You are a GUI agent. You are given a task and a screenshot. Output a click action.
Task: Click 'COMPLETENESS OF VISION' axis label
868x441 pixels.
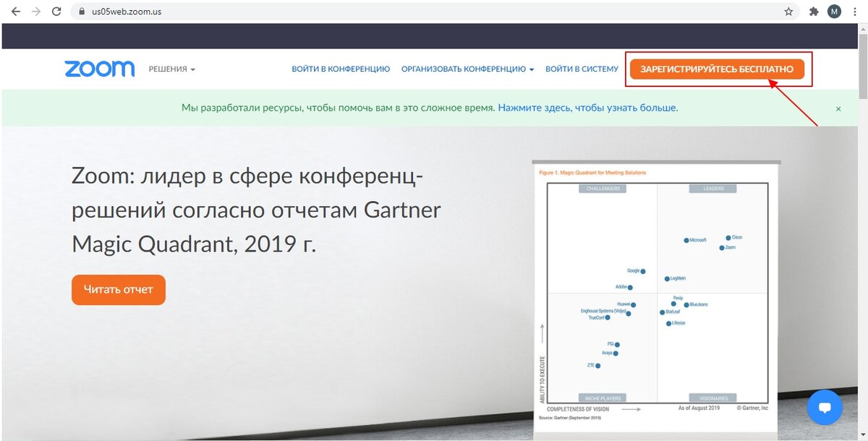[578, 409]
